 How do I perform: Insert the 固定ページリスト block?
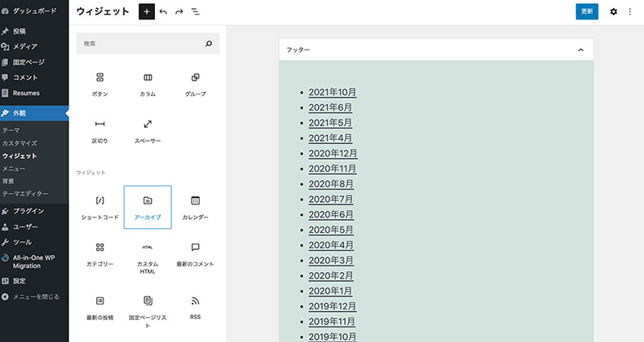tap(148, 310)
